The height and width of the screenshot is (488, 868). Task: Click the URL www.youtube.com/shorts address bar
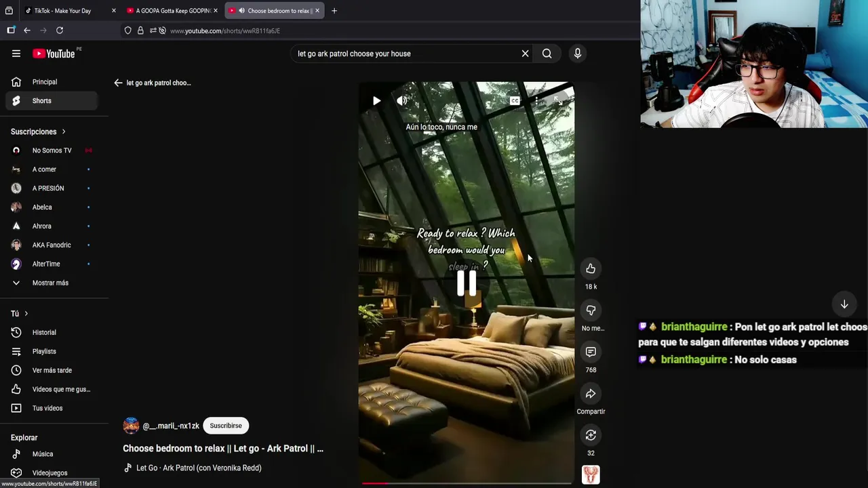225,30
